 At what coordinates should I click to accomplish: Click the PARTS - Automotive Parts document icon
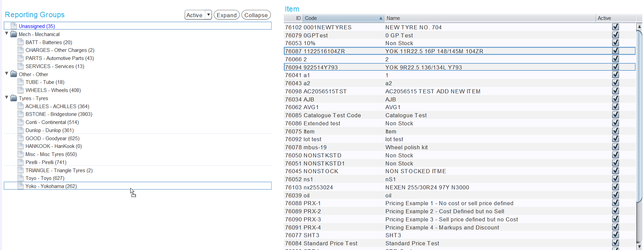(x=21, y=58)
